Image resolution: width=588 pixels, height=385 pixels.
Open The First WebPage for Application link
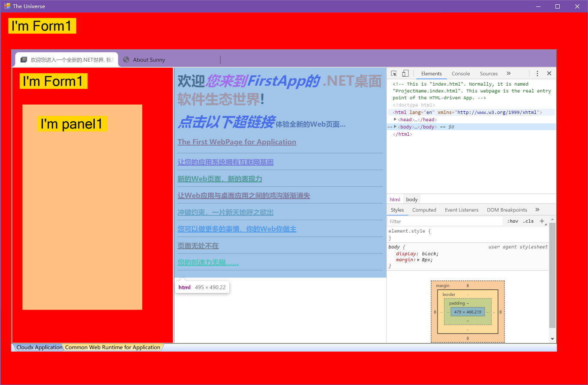pyautogui.click(x=237, y=142)
